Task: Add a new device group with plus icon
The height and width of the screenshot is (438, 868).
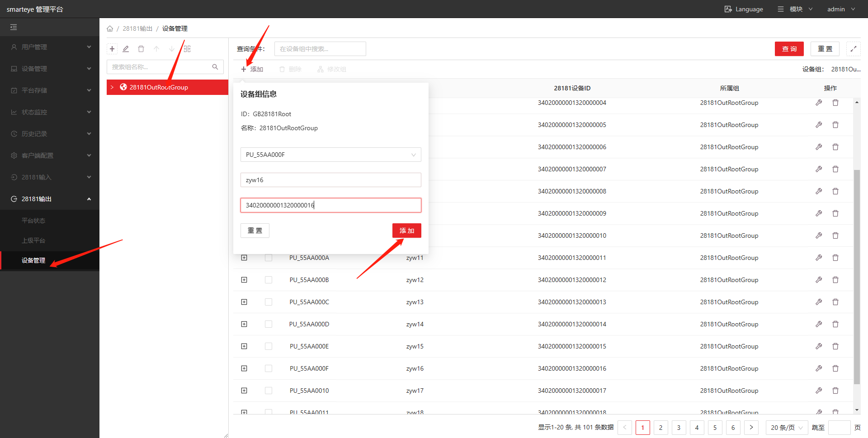Action: (112, 49)
